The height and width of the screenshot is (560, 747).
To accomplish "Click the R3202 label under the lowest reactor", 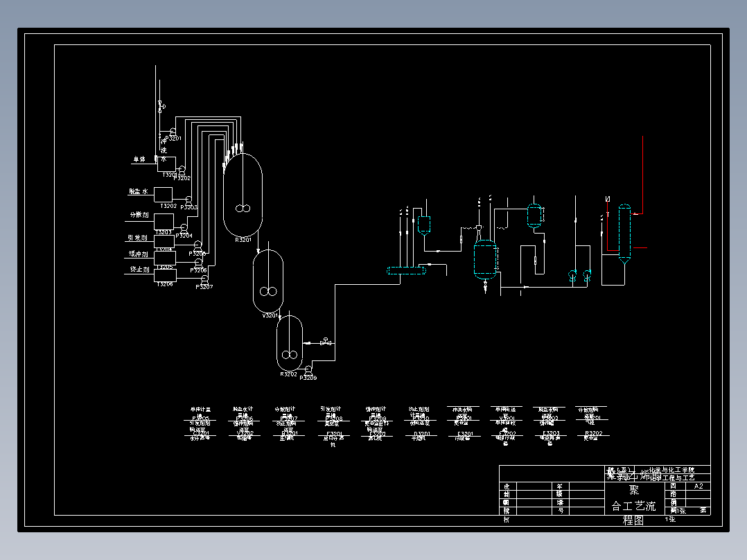I will (x=288, y=374).
